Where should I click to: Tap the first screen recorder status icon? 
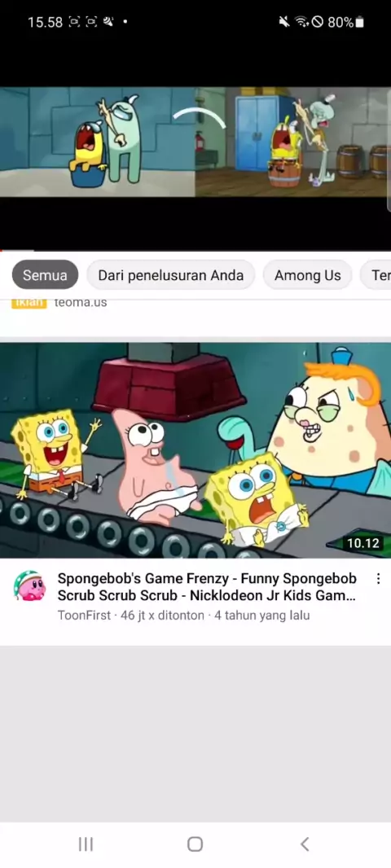(x=74, y=22)
